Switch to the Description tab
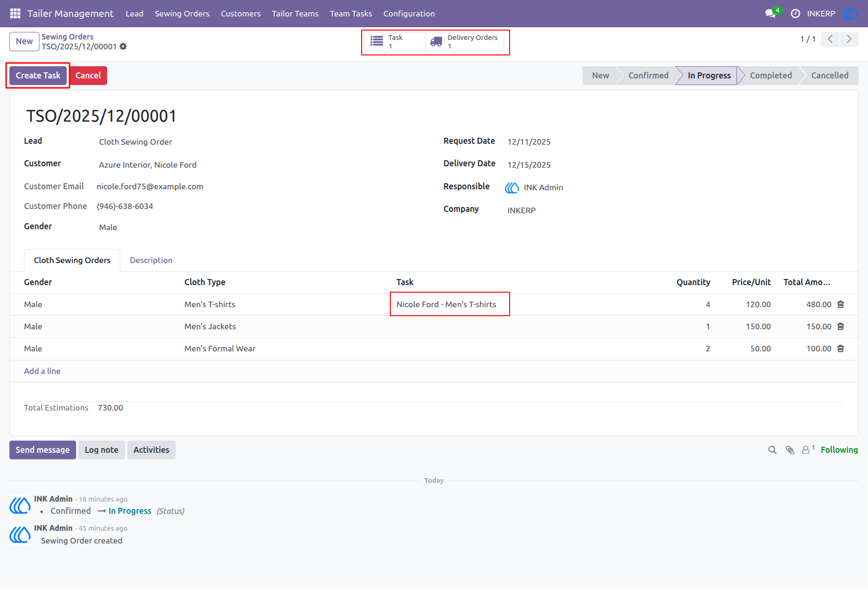Screen dimensions: 868x590 click(151, 260)
